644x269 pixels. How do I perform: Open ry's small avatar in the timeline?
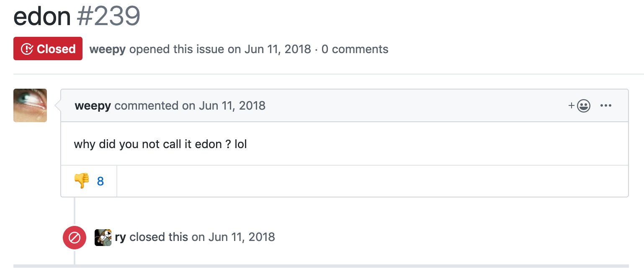pyautogui.click(x=103, y=238)
